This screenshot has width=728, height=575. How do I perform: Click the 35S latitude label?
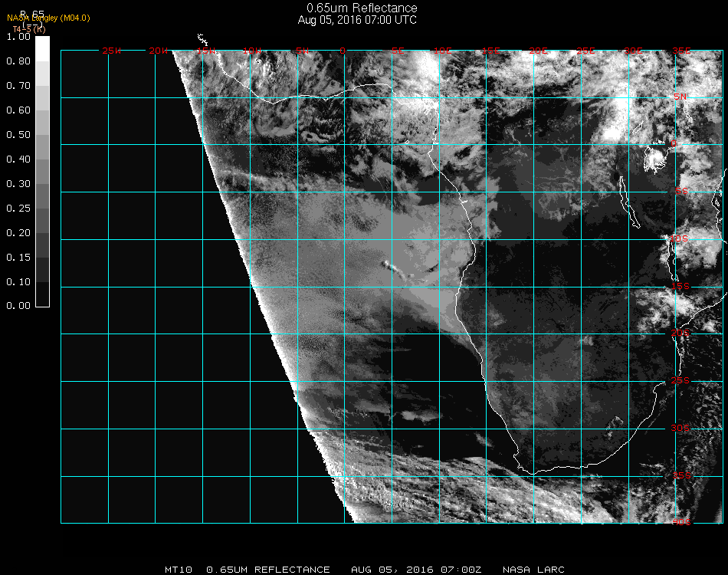pyautogui.click(x=681, y=475)
